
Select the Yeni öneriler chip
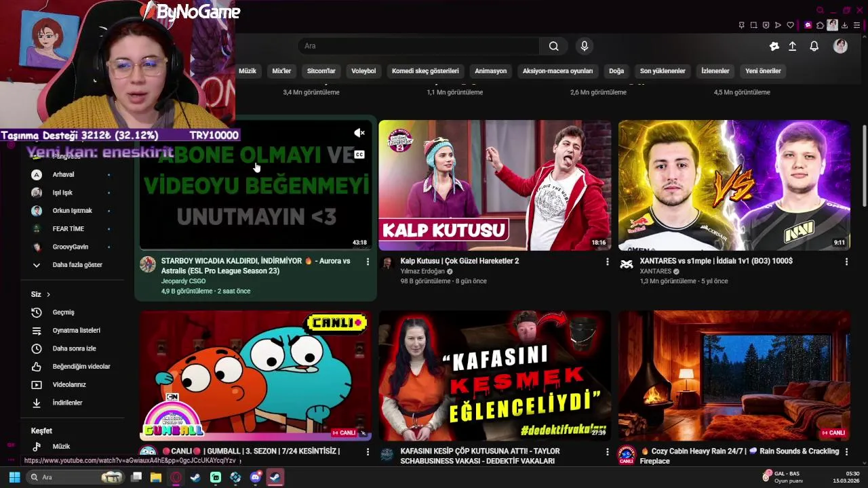(764, 71)
